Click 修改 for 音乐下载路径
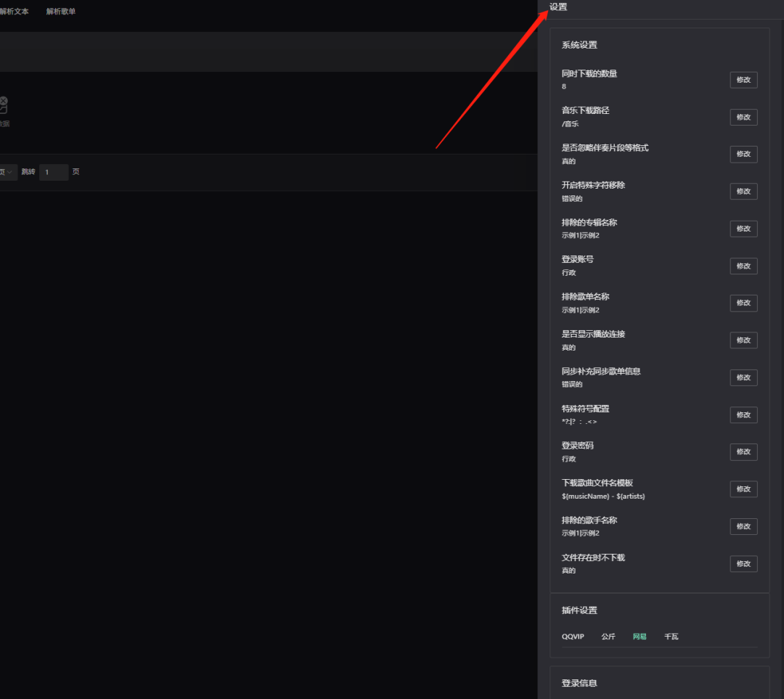The width and height of the screenshot is (784, 699). 743,117
